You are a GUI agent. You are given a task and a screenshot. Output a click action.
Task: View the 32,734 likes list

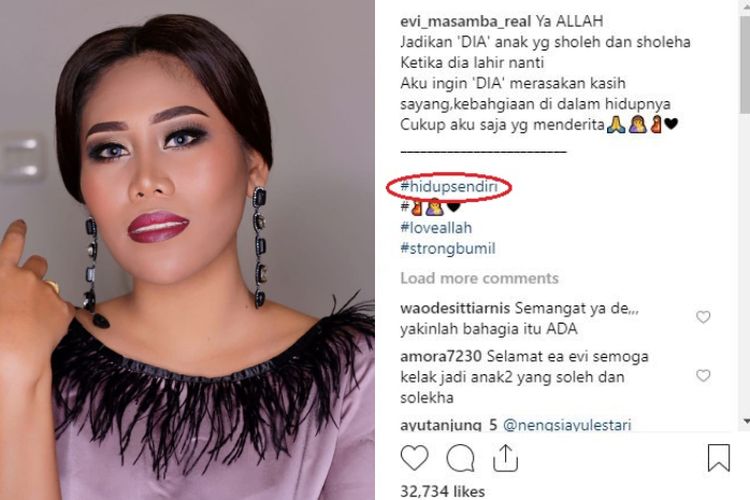442,491
